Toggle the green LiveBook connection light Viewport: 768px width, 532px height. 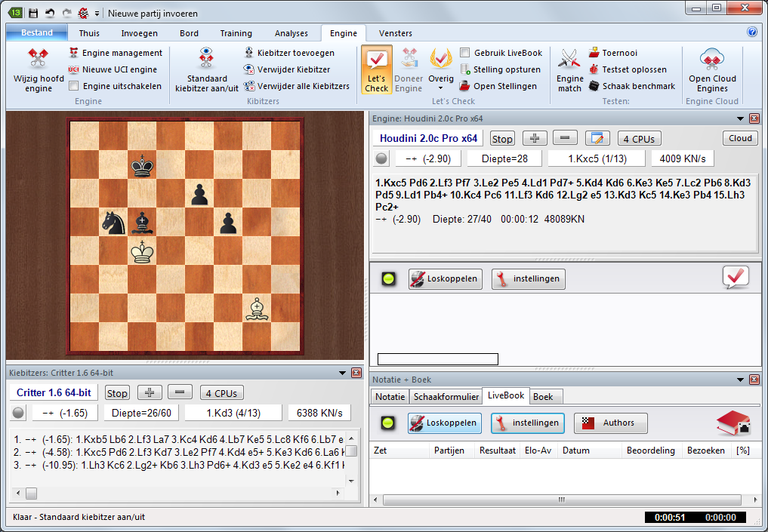pyautogui.click(x=389, y=423)
